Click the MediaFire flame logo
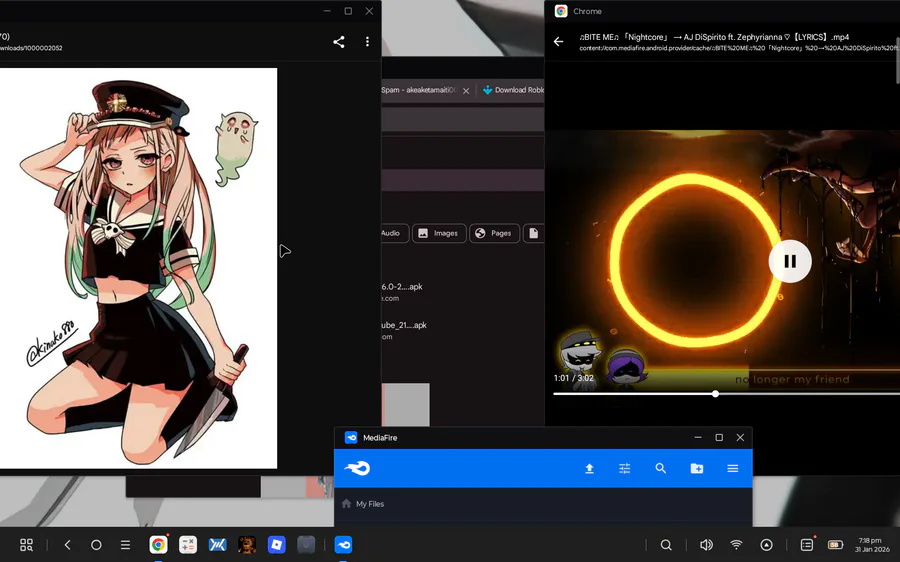The image size is (900, 562). 357,468
